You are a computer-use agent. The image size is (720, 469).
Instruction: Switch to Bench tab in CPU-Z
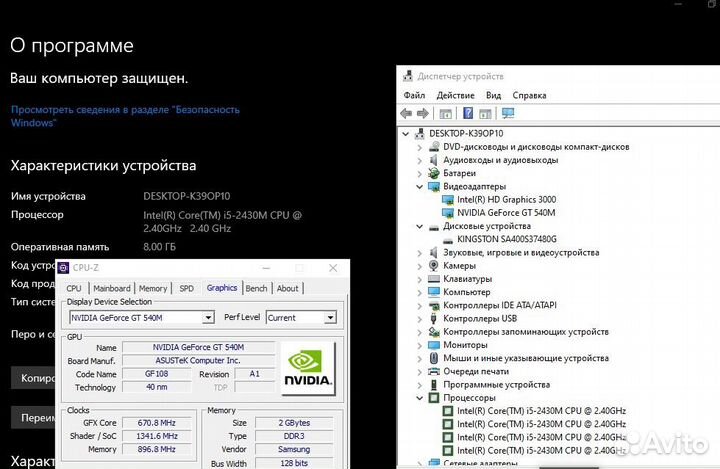click(256, 288)
